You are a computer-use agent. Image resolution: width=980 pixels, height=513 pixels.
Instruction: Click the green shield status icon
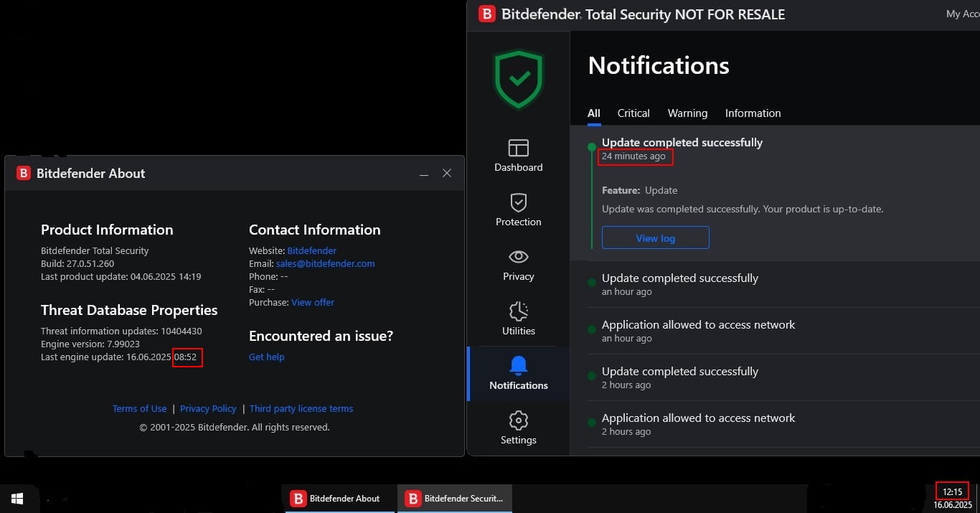(x=519, y=79)
